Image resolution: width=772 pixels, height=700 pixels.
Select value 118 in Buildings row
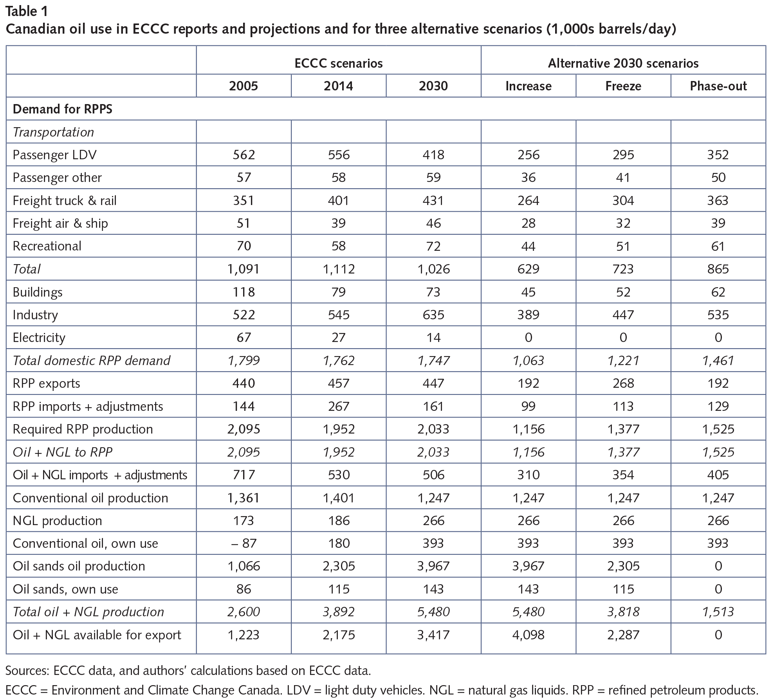[x=244, y=292]
